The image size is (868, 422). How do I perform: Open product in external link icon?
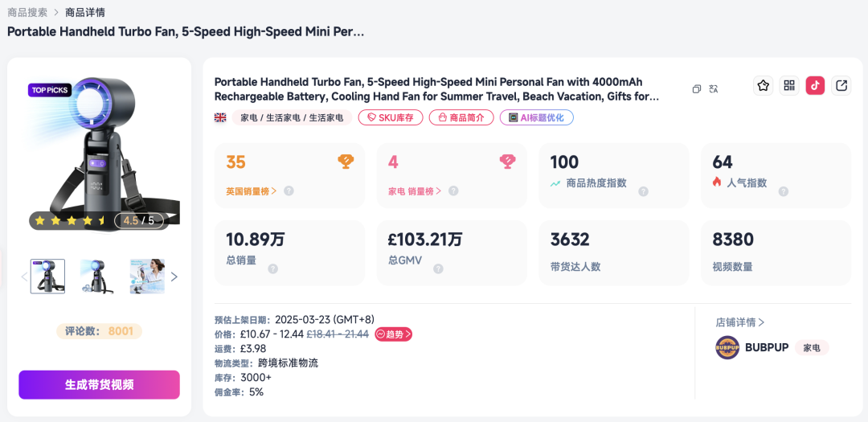click(x=841, y=85)
